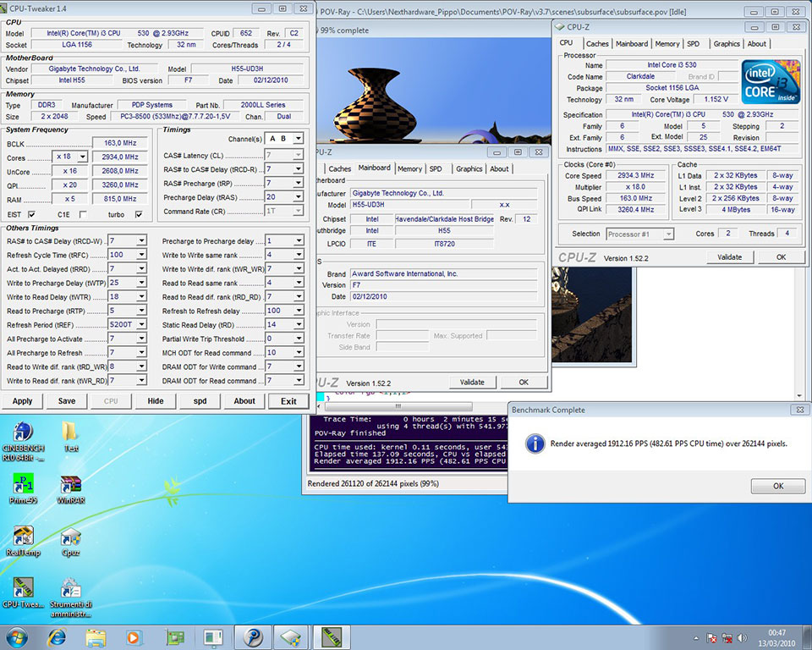812x650 pixels.
Task: Open the taskbar clock showing 00:47
Action: (776, 638)
